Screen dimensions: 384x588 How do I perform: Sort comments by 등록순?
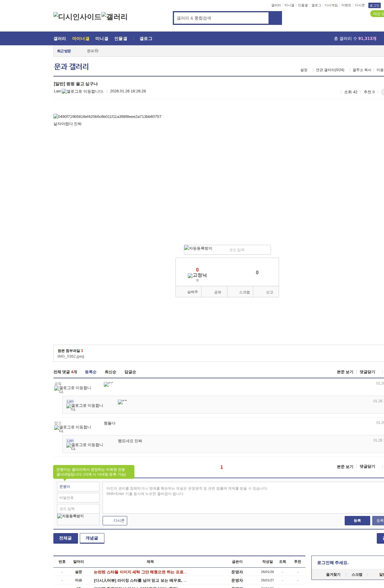(91, 372)
